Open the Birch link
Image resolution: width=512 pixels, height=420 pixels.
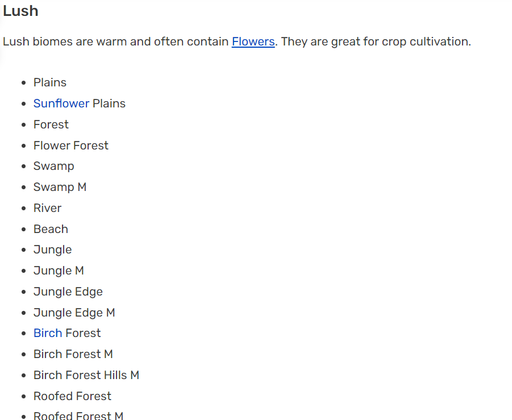point(48,333)
